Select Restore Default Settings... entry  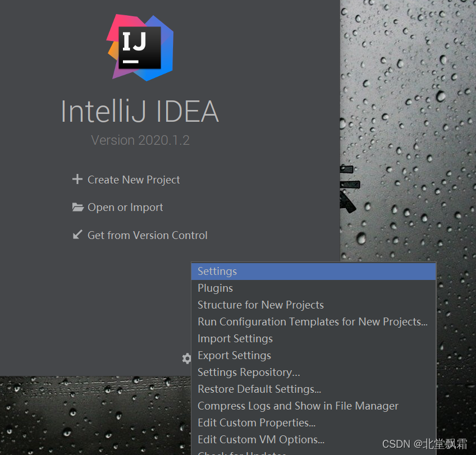pyautogui.click(x=314, y=389)
